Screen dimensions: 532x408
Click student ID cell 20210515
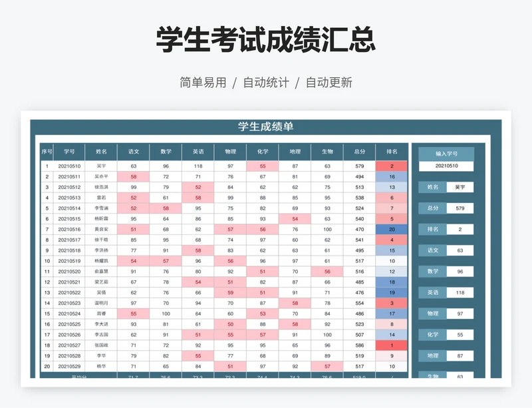[x=69, y=219]
